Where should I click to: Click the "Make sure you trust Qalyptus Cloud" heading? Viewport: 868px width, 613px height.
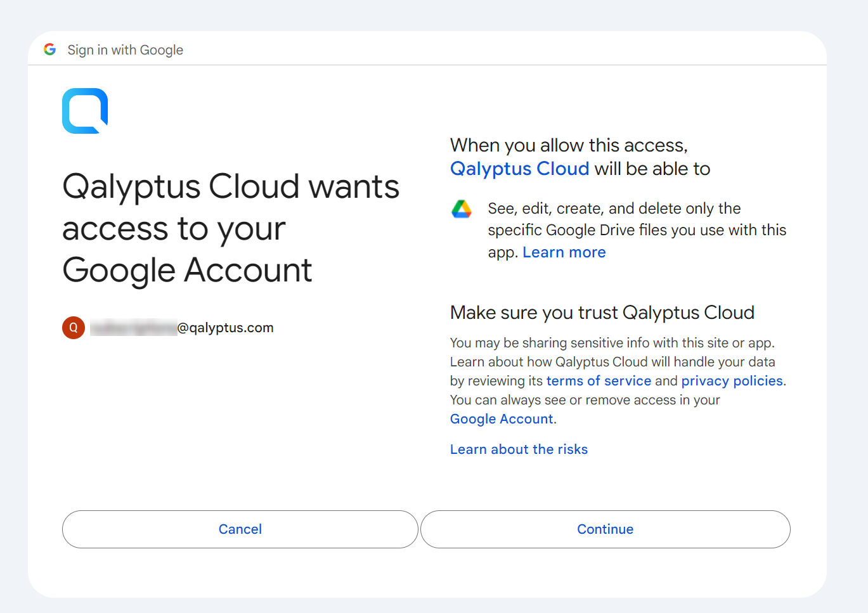tap(602, 312)
